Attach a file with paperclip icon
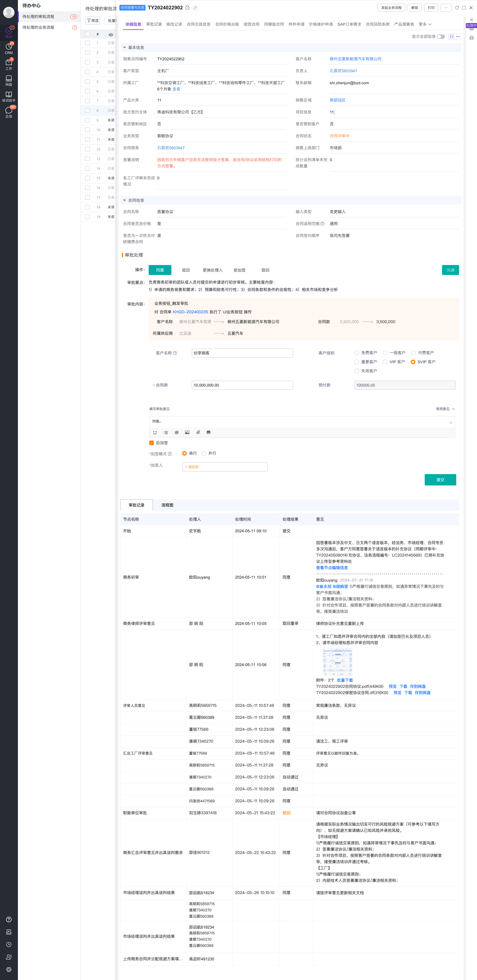 (198, 432)
